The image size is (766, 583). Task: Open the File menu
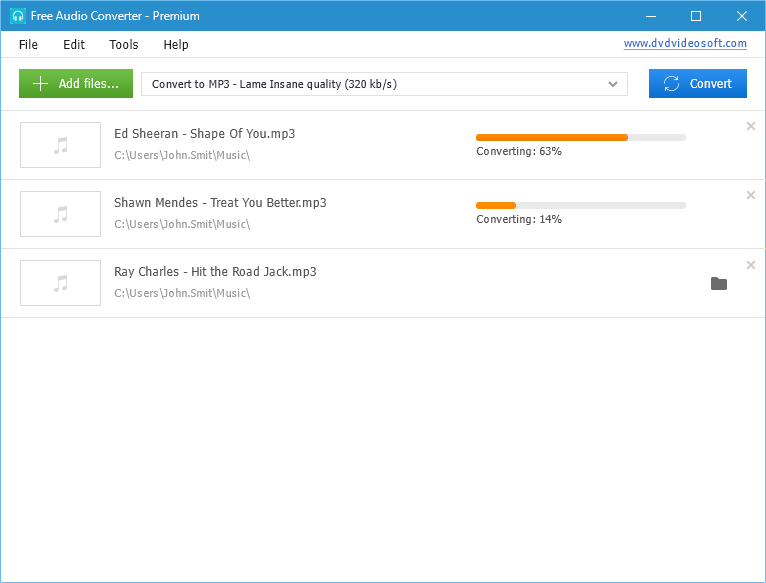28,45
